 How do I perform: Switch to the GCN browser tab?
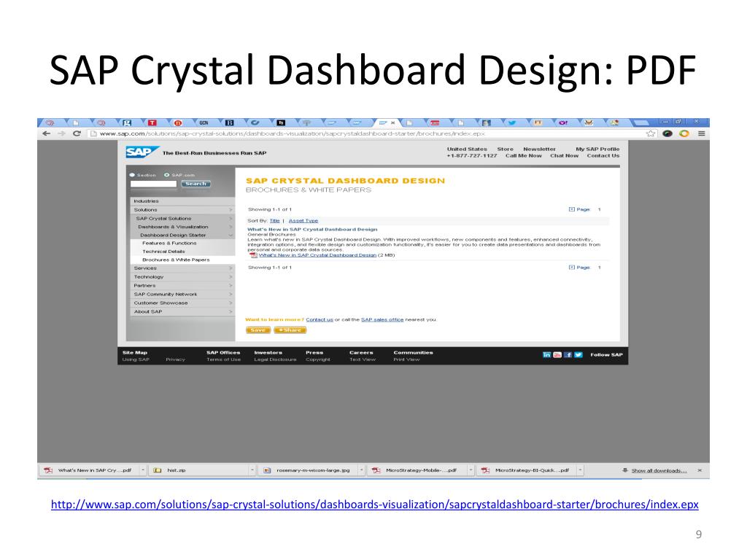(x=204, y=122)
